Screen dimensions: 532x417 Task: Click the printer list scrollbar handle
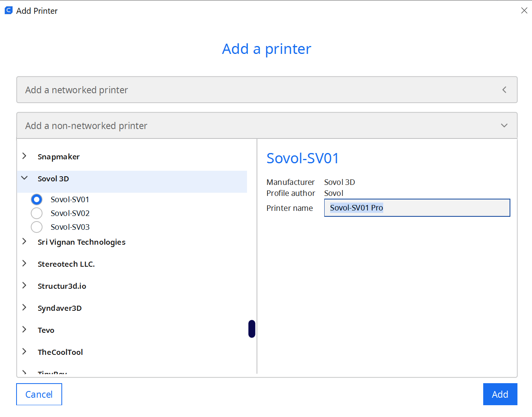click(x=252, y=329)
